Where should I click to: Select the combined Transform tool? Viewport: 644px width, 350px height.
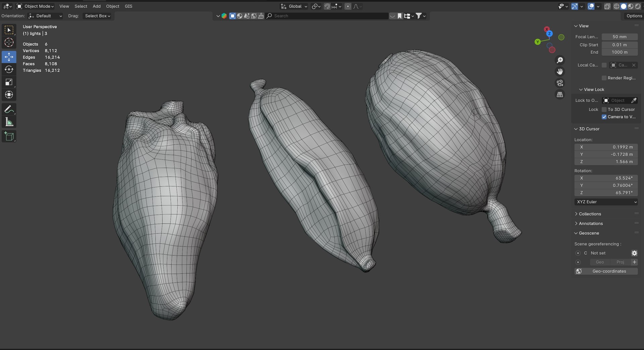click(9, 95)
